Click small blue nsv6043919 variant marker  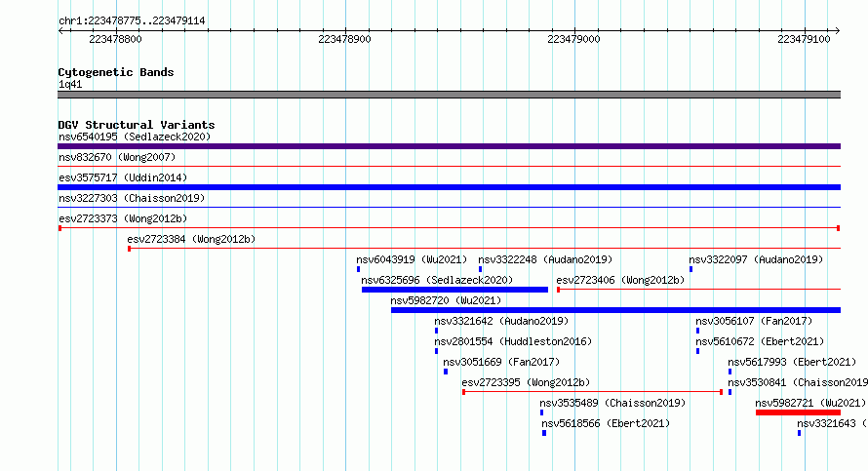coord(358,269)
